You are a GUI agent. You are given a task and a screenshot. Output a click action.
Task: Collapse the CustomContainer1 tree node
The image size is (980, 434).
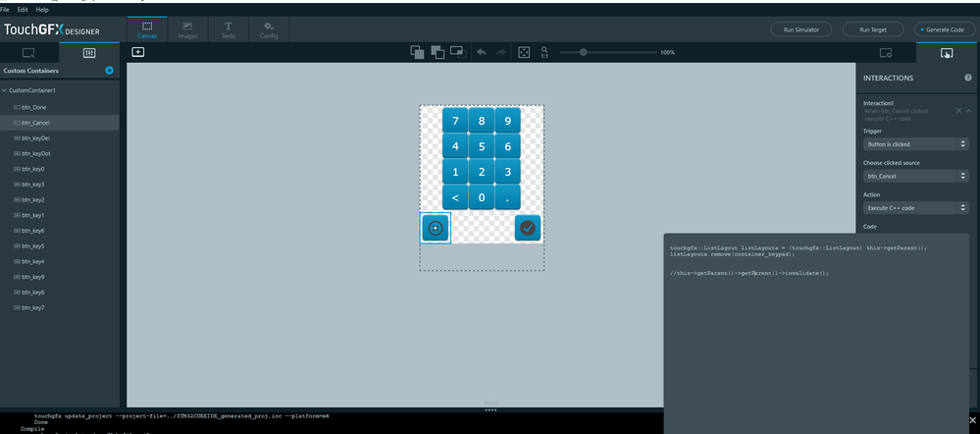4,90
